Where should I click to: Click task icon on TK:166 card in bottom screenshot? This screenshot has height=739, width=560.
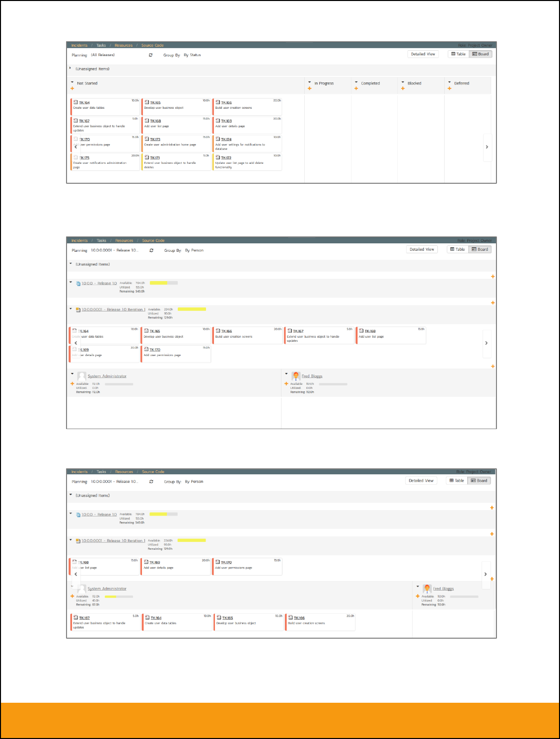(x=290, y=617)
